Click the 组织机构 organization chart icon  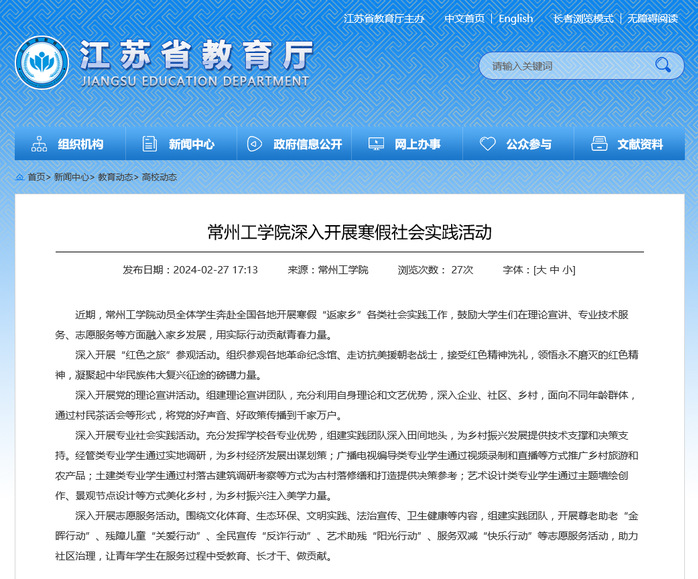39,144
